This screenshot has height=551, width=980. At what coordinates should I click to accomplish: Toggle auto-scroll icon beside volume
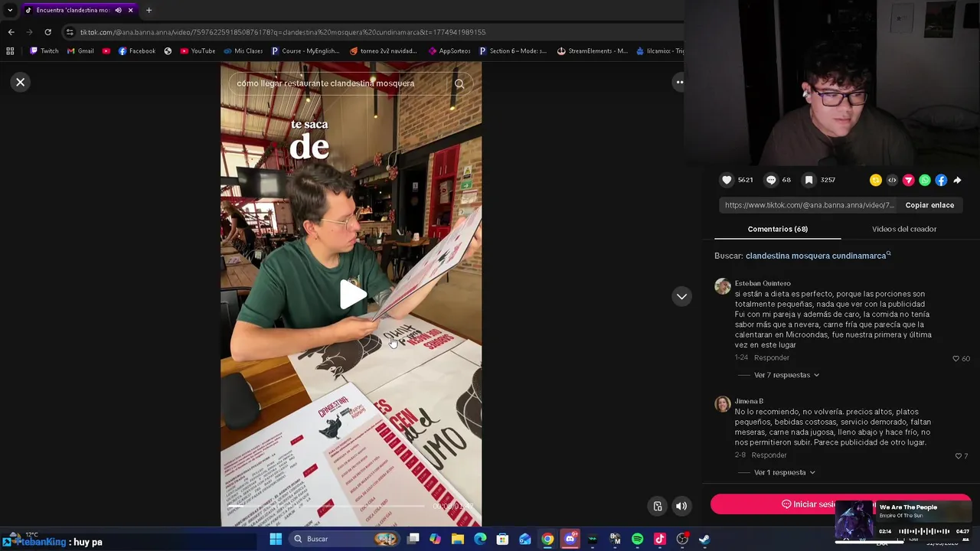pos(658,506)
